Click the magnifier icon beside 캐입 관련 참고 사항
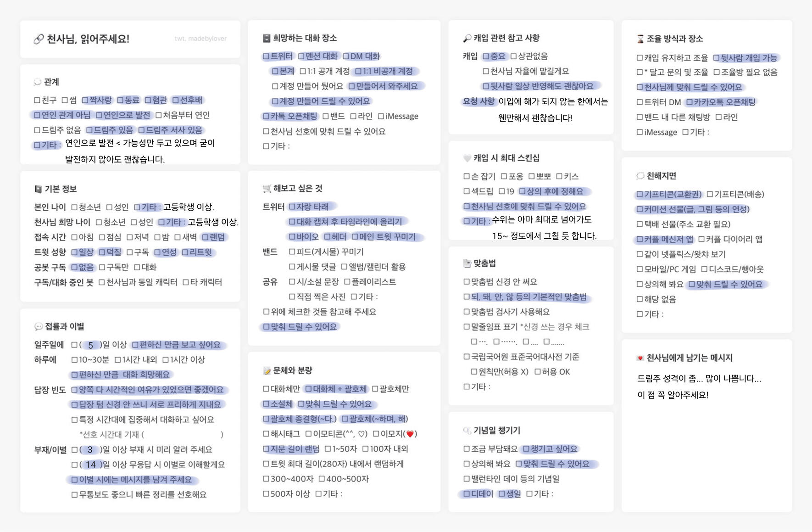This screenshot has width=812, height=532. 467,38
